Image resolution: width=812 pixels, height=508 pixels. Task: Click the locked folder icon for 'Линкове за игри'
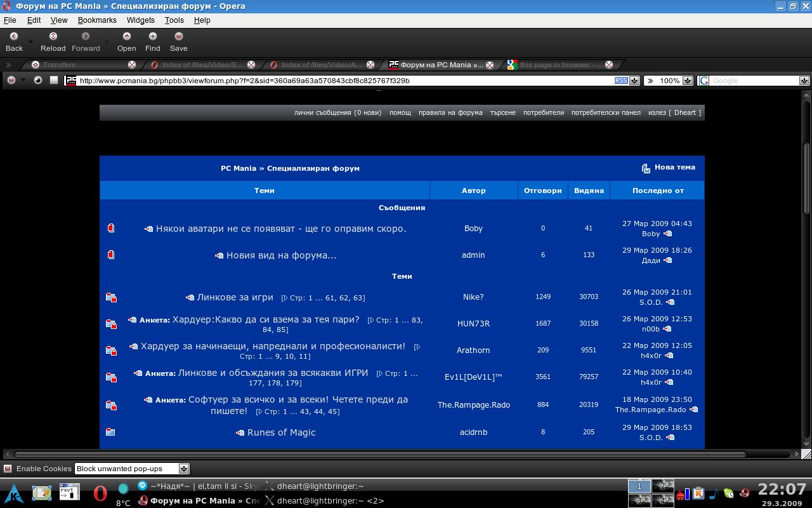[111, 297]
